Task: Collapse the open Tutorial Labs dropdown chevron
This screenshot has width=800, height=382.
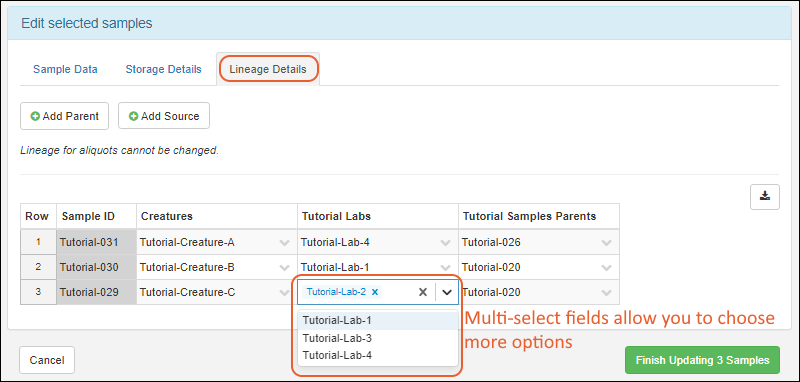Action: [x=447, y=292]
